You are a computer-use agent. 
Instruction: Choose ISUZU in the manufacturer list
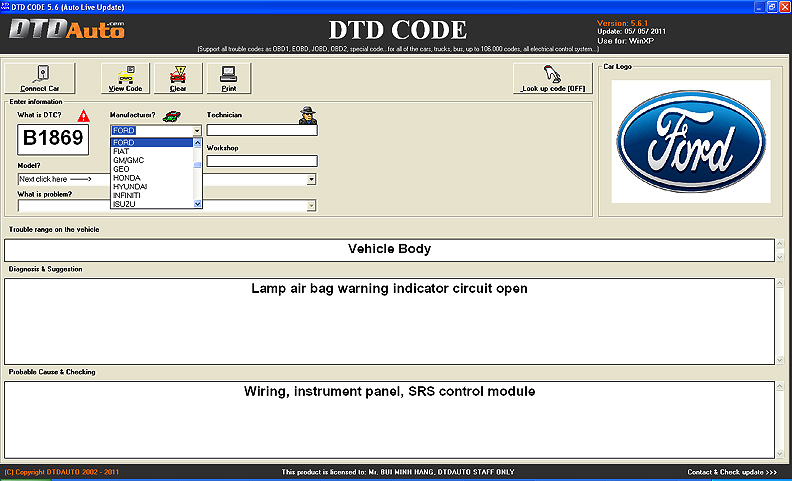coord(152,204)
